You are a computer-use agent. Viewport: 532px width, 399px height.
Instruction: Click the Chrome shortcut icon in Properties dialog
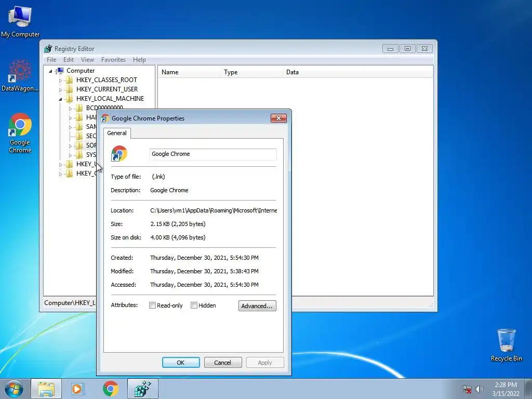point(119,154)
